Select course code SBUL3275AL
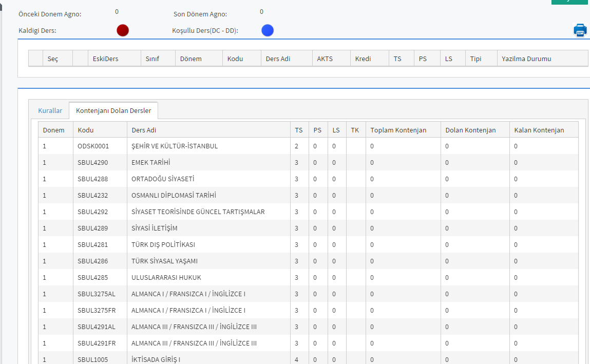Viewport: 590px width, 364px height. click(x=97, y=294)
